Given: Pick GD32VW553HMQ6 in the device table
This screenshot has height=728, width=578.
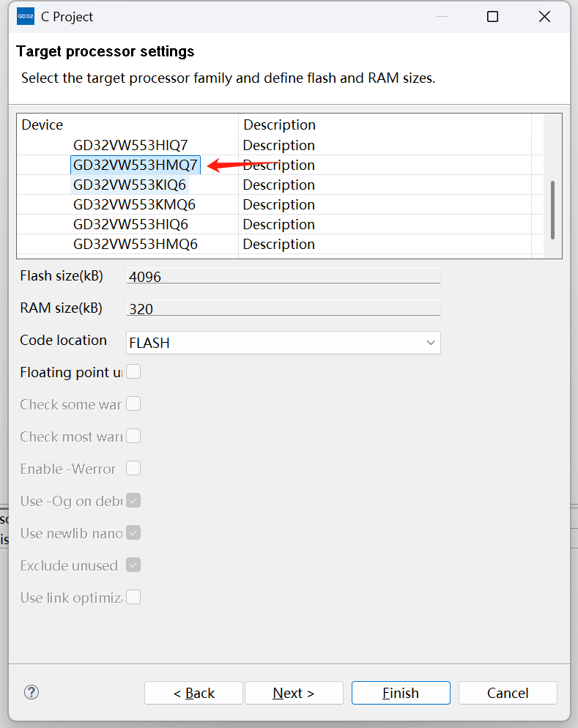Looking at the screenshot, I should coord(135,244).
